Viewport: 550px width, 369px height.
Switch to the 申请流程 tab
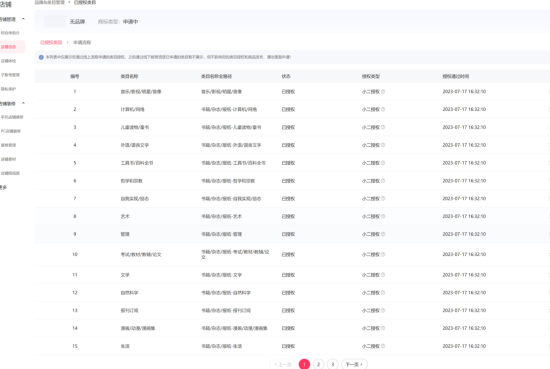[x=82, y=42]
